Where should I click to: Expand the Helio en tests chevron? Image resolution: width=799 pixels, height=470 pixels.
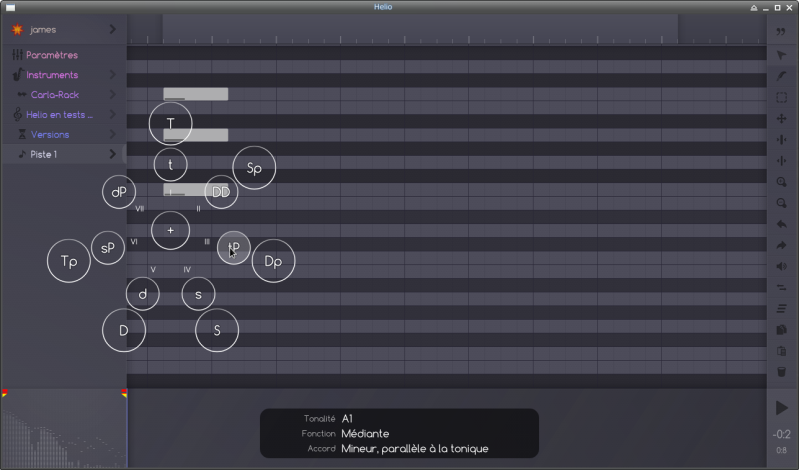pos(113,114)
